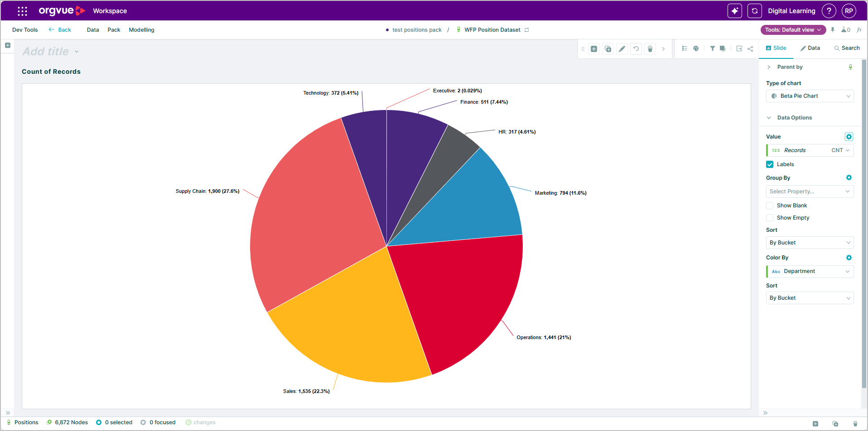Add a new slide with plus icon

pos(594,49)
